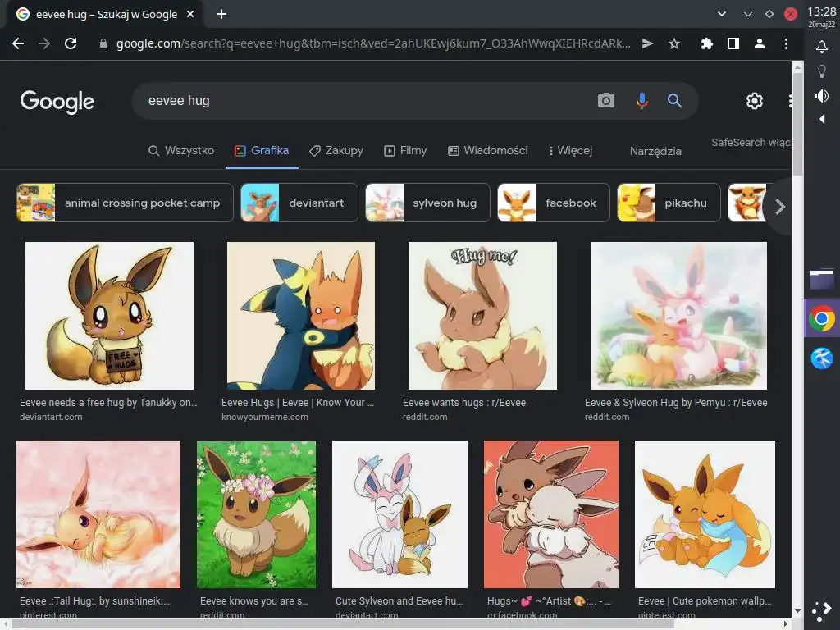The image size is (840, 630).
Task: Click in the eevee hug search field
Action: [364, 100]
